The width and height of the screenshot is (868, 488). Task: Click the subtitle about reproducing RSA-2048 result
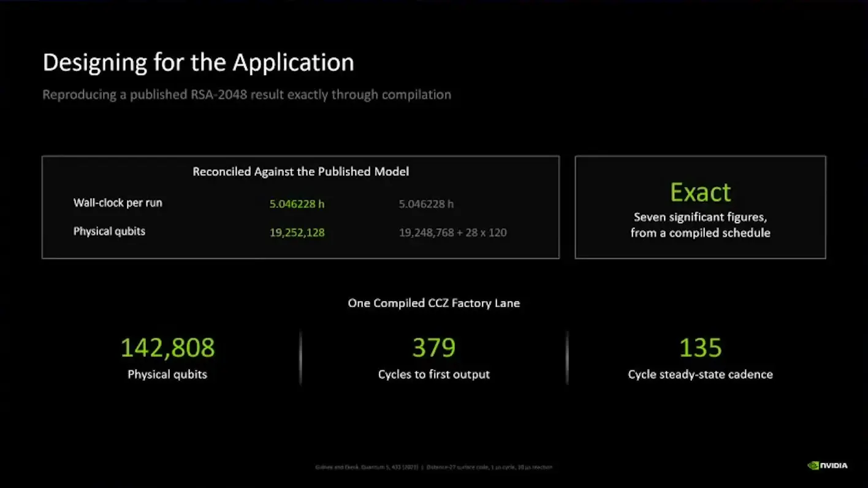246,95
